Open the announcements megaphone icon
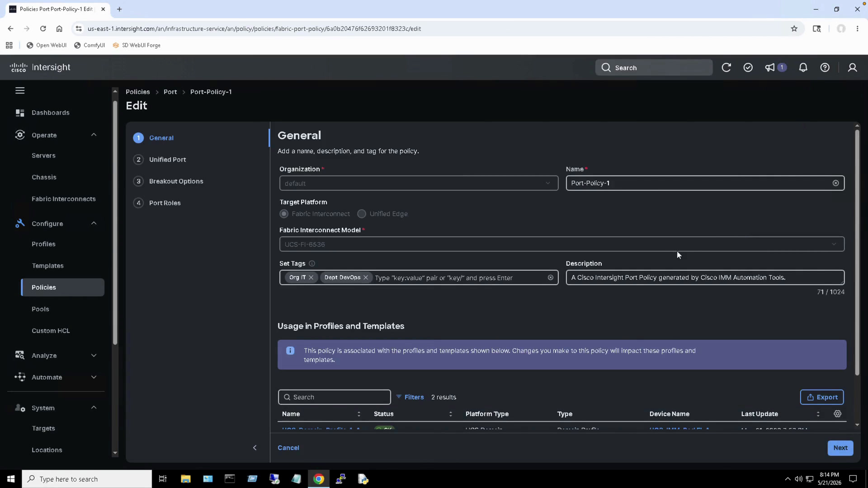The image size is (868, 488). pos(770,67)
